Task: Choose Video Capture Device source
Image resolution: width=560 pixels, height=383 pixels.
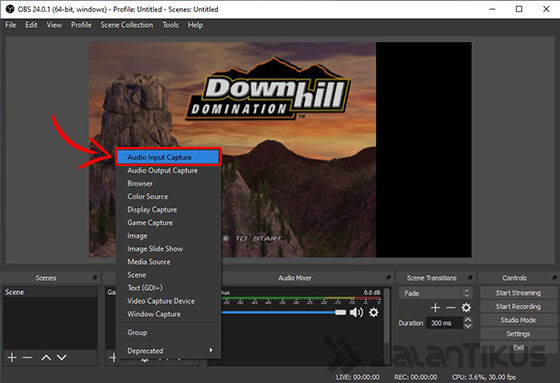Action: [x=168, y=301]
